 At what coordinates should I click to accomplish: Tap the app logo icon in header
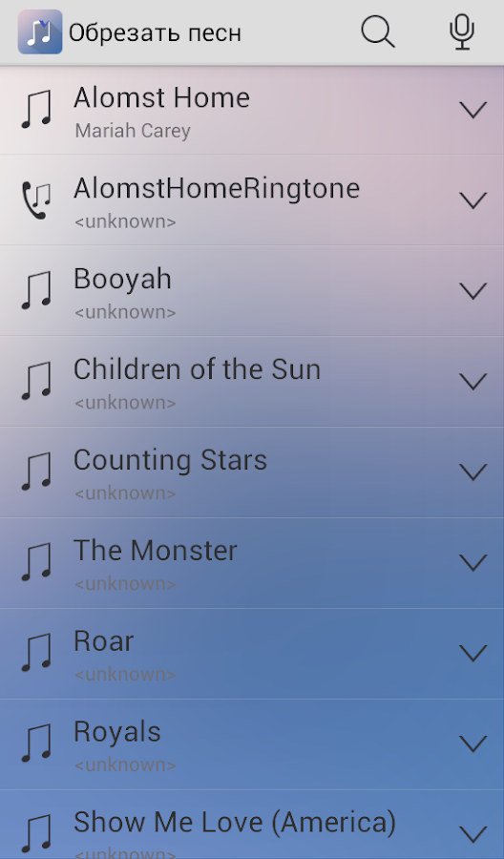click(x=40, y=31)
